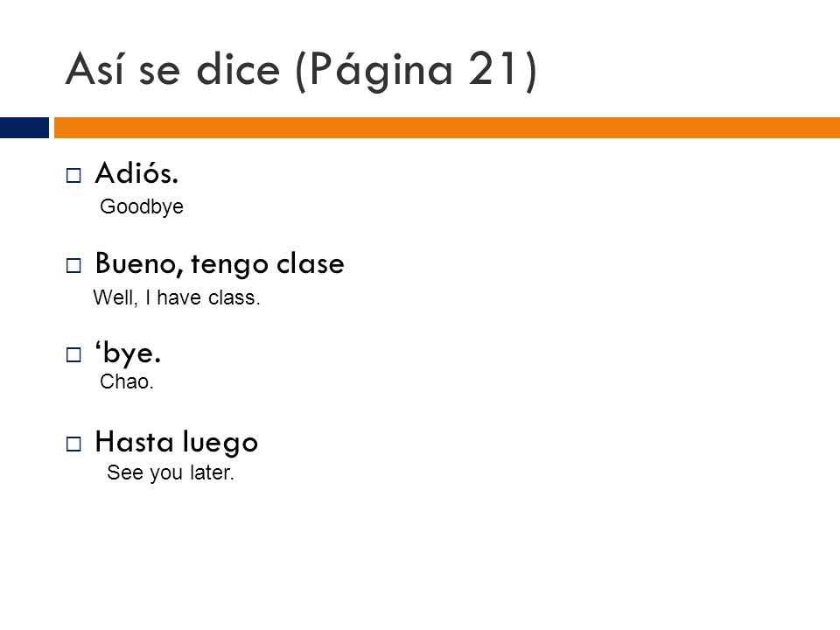The image size is (840, 630).
Task: Click the word luego in the last bullet
Action: pos(220,444)
